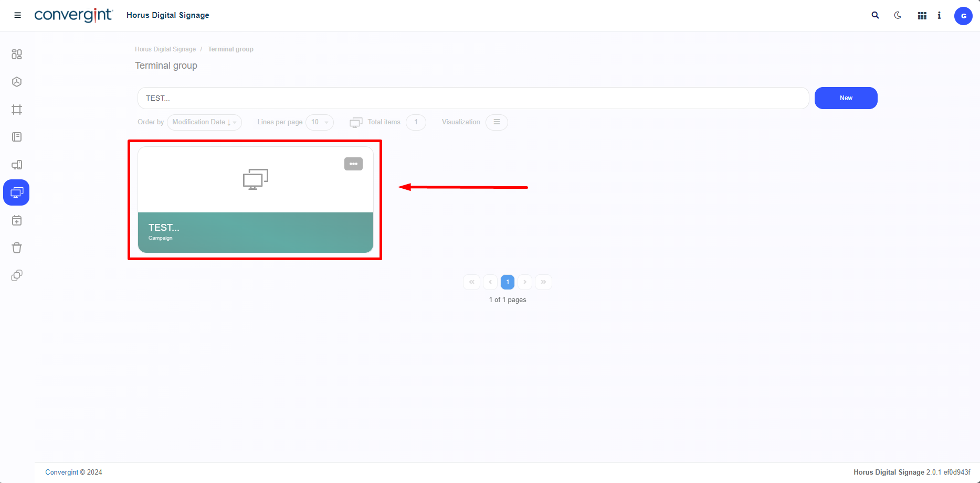The width and height of the screenshot is (980, 483).
Task: Open the apps grid icon
Action: [x=922, y=16]
